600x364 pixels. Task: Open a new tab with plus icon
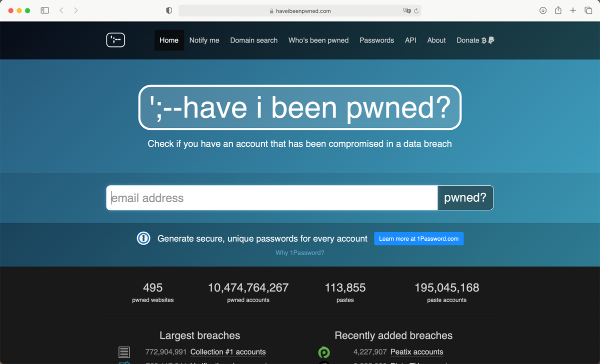[573, 10]
